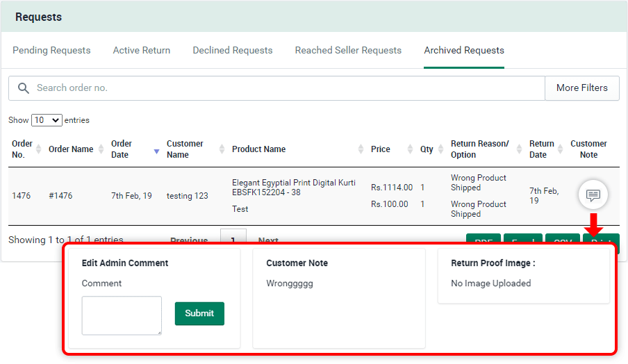Screen dimensions: 628x364
Task: Click the search magnifier icon
Action: pyautogui.click(x=24, y=88)
